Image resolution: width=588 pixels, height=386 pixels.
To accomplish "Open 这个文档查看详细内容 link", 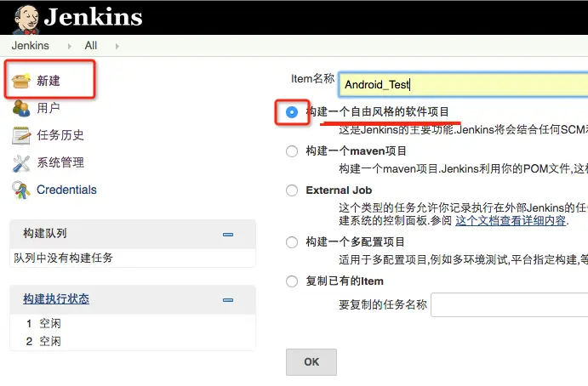I will 511,220.
